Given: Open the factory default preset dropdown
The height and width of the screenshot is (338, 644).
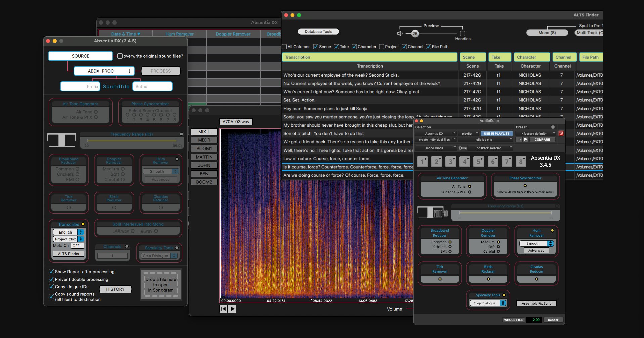Looking at the screenshot, I should [536, 133].
